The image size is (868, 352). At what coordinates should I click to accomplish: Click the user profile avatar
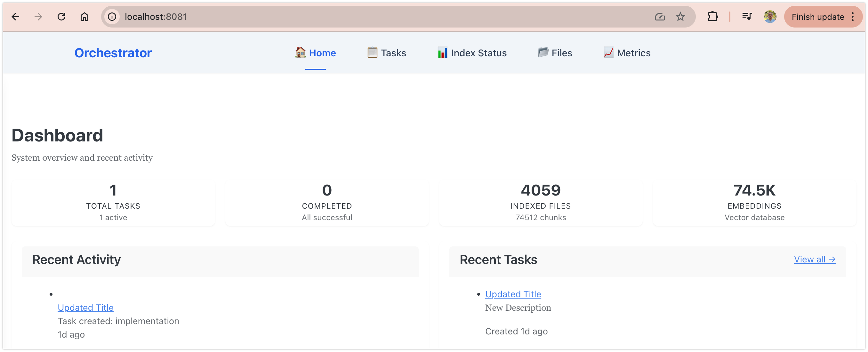[770, 17]
